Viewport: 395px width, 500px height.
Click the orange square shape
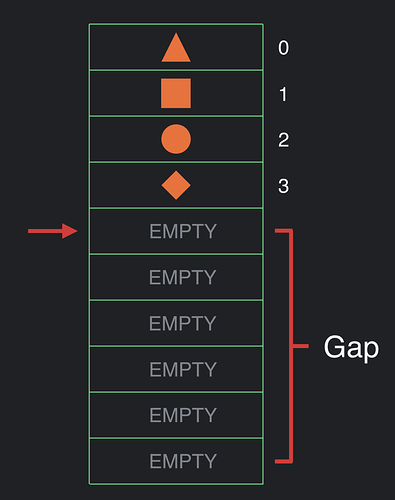tap(176, 93)
